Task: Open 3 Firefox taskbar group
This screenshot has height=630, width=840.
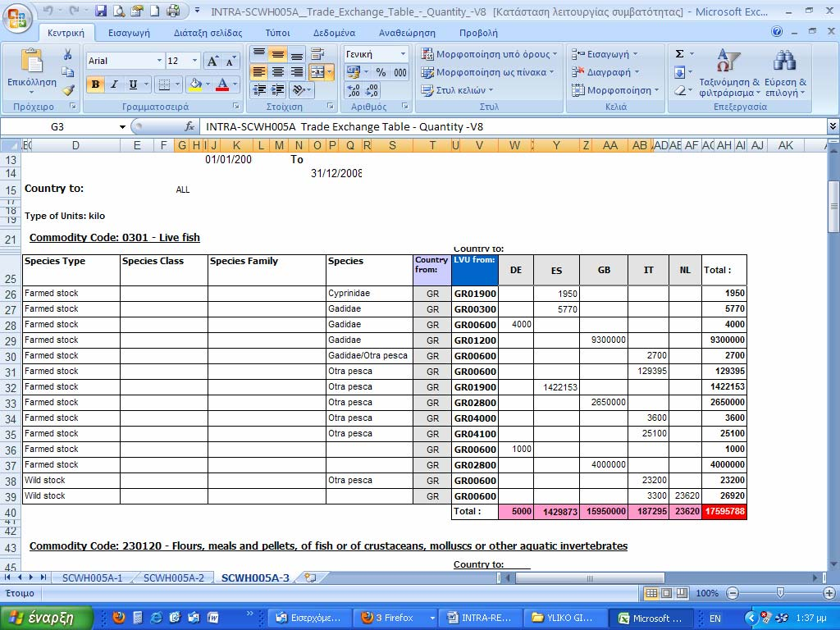Action: 395,618
